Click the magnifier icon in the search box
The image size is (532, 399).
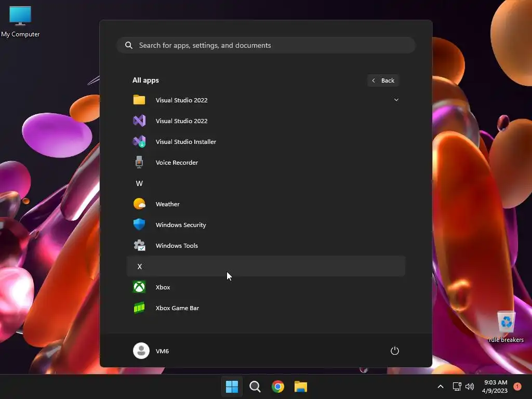tap(129, 45)
